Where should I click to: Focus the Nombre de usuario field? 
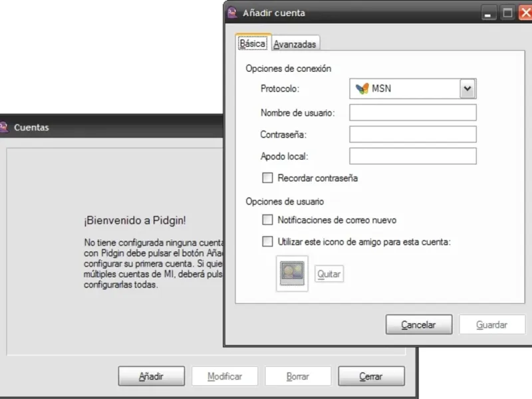pyautogui.click(x=413, y=112)
